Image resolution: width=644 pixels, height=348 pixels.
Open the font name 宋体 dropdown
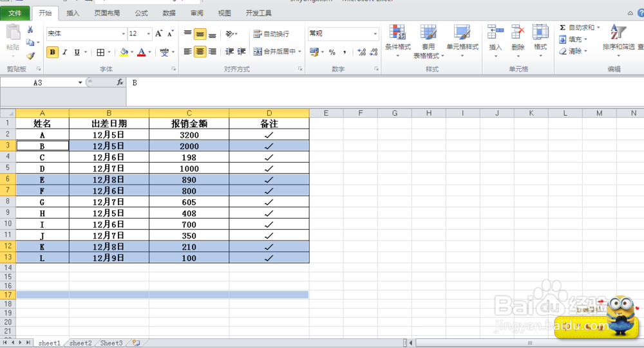[123, 33]
